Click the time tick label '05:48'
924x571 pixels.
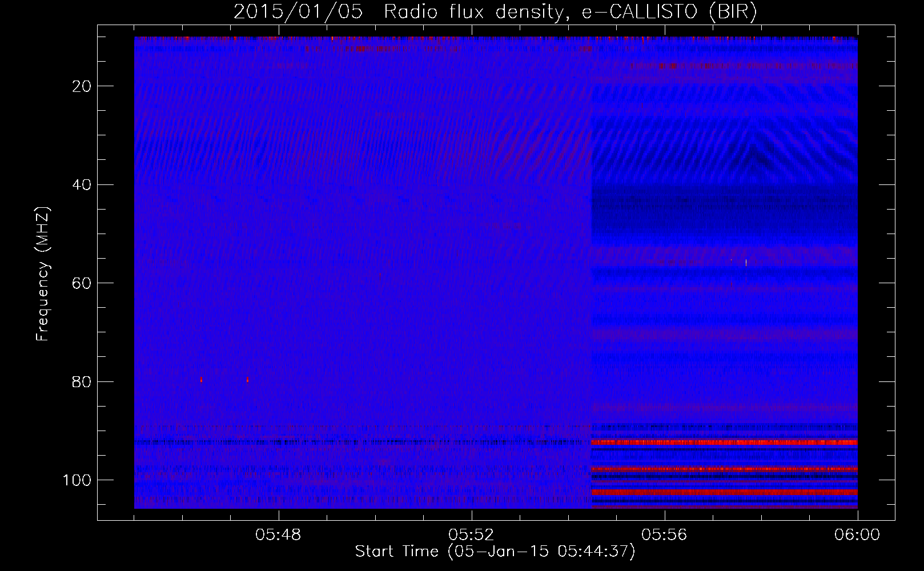coord(278,535)
